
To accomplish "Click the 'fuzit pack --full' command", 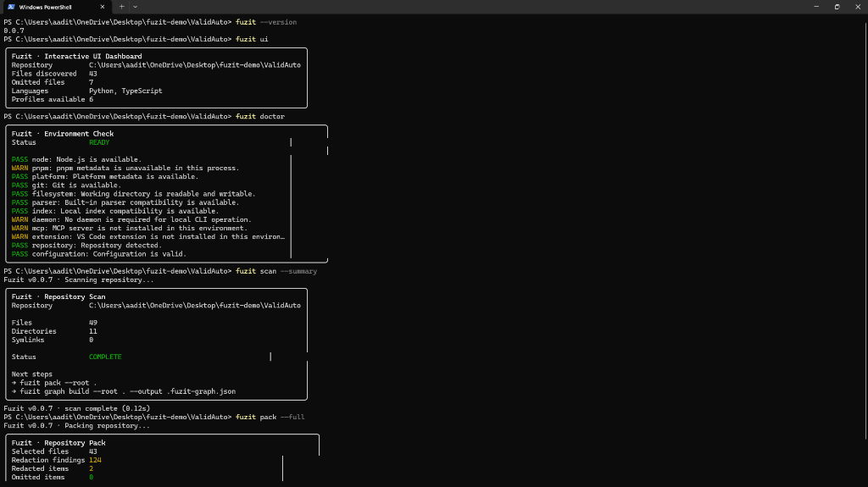I will [x=270, y=418].
